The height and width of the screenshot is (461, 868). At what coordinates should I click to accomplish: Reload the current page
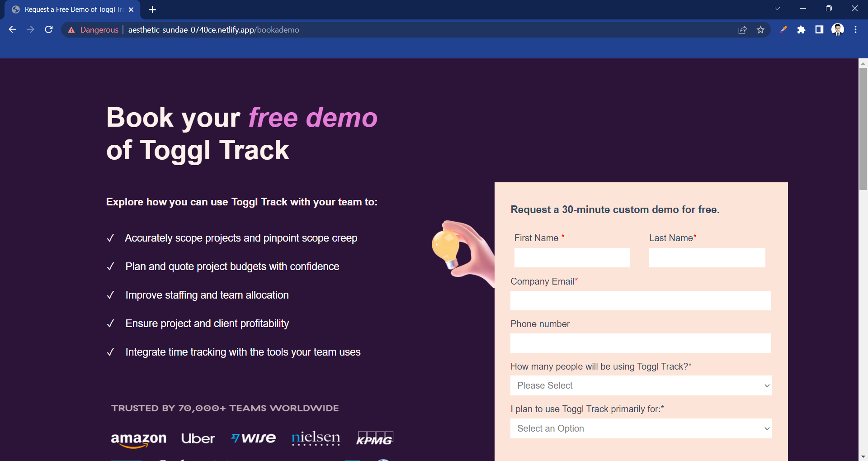49,29
